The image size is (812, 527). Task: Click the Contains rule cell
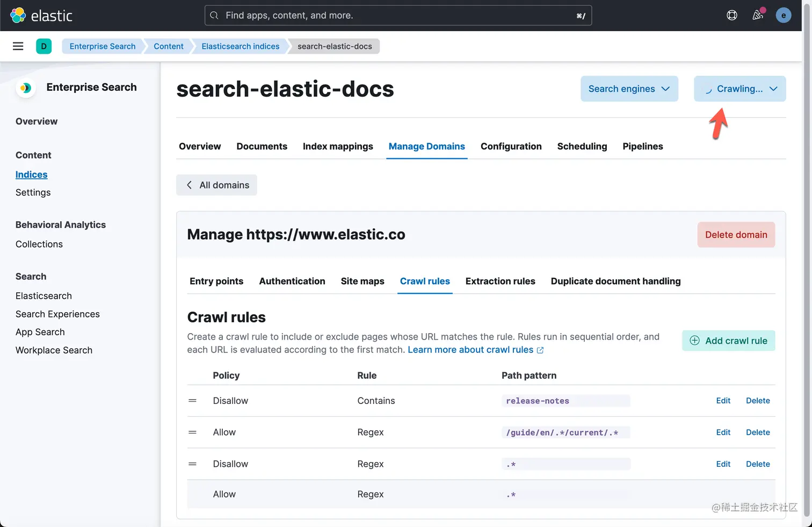point(376,401)
